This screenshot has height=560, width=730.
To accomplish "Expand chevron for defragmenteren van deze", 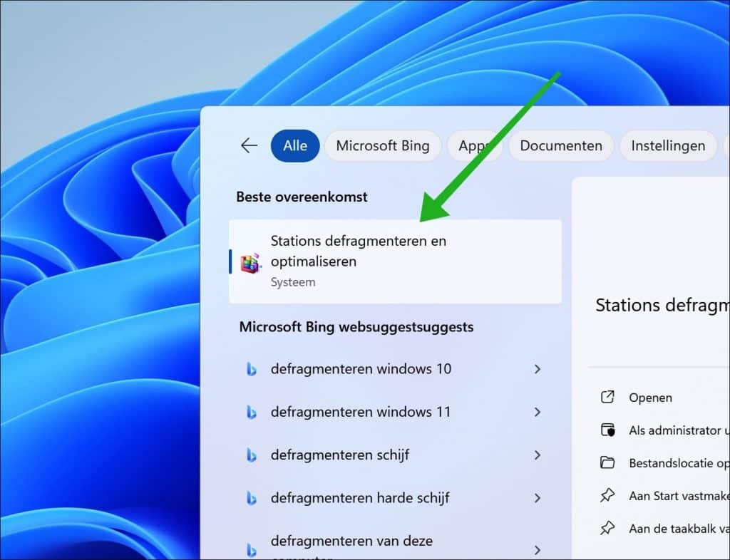I will (x=538, y=550).
